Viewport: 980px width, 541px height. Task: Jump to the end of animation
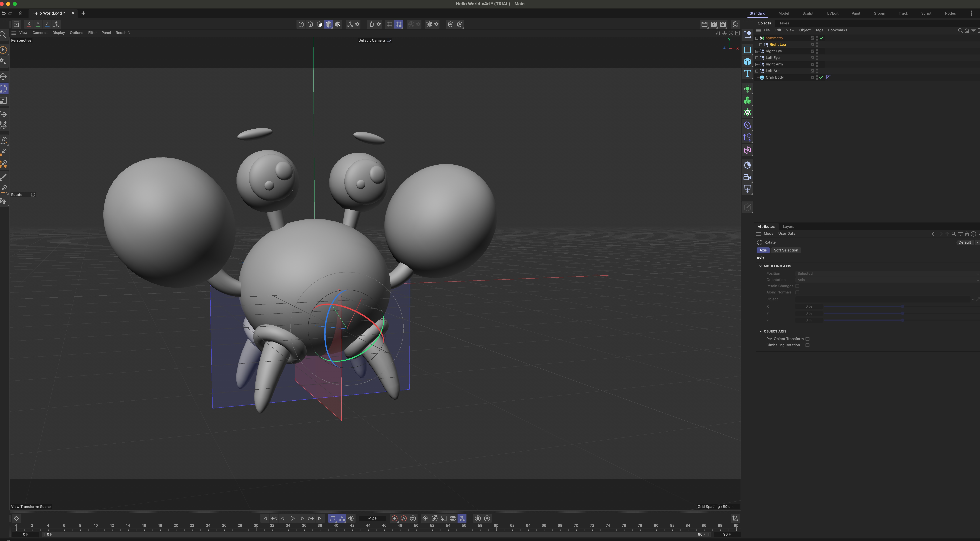(320, 519)
